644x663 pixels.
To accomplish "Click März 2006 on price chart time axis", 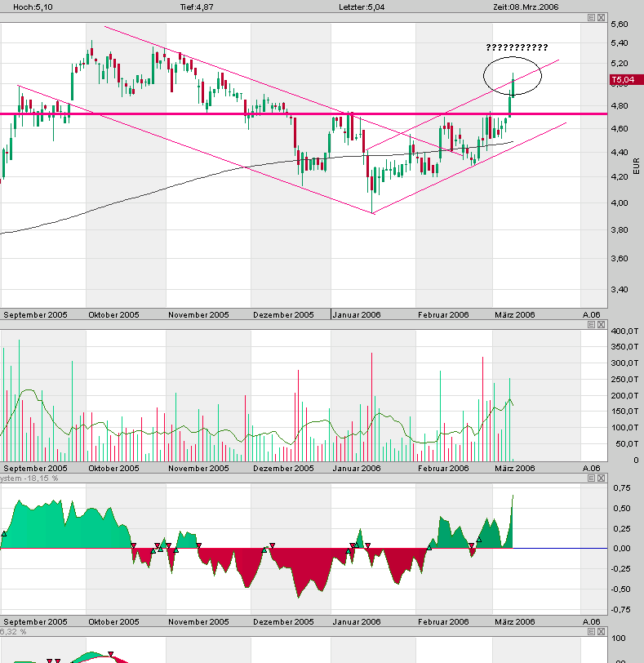I will [x=515, y=314].
